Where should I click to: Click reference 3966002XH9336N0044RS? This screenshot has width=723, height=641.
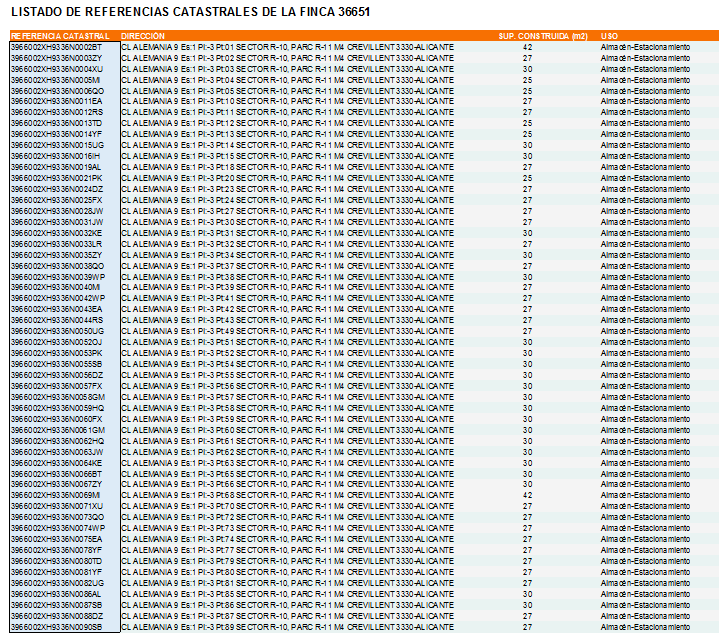click(57, 320)
